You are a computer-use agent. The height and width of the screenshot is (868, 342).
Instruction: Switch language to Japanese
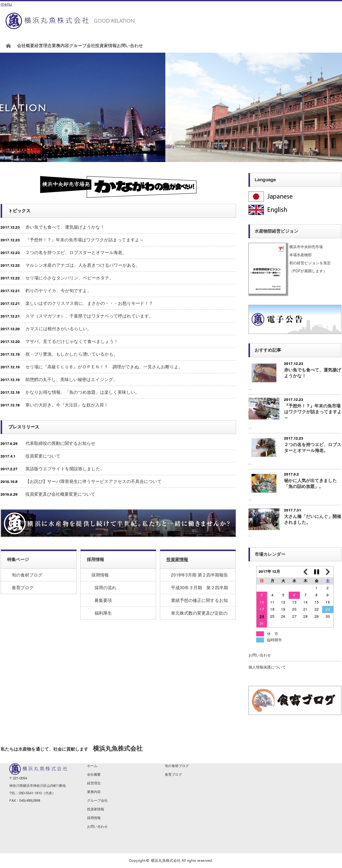click(x=280, y=196)
